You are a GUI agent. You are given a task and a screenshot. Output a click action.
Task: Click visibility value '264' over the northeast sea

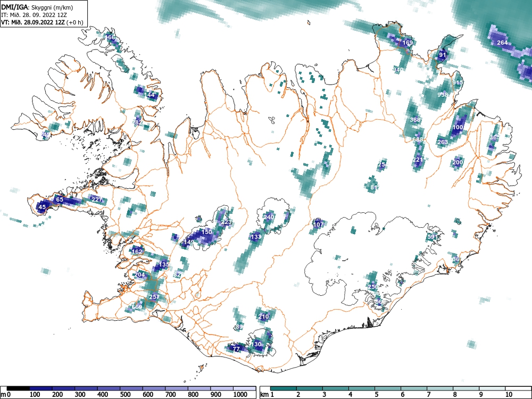pos(502,43)
